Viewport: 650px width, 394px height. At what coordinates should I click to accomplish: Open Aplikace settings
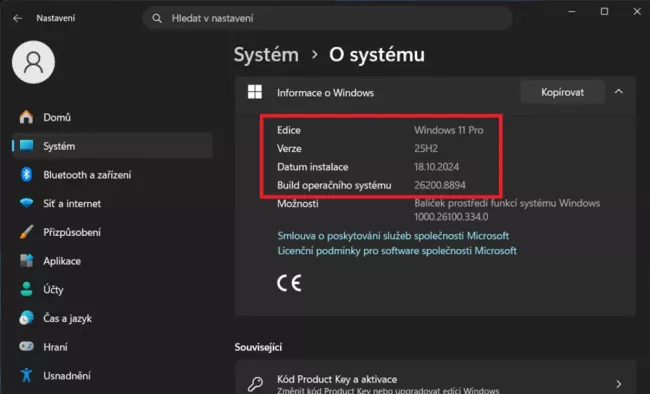[112, 261]
